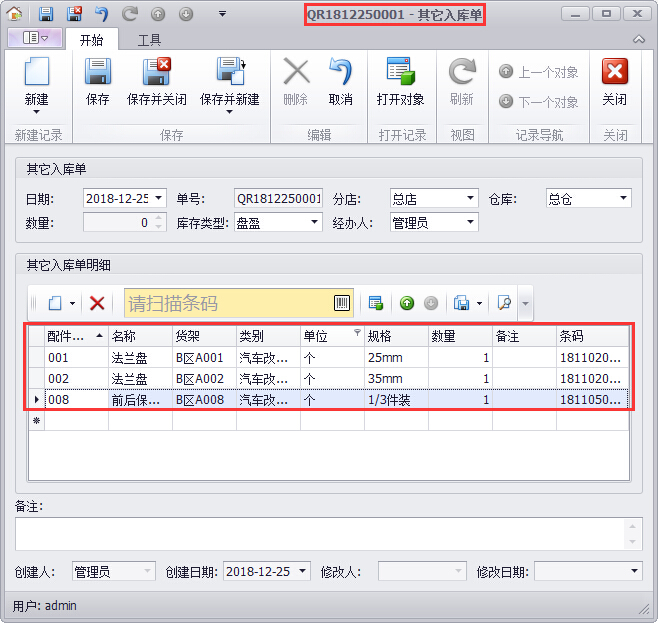Screen dimensions: 658x623
Task: Select the 开始 ribbon tab
Action: [x=90, y=40]
